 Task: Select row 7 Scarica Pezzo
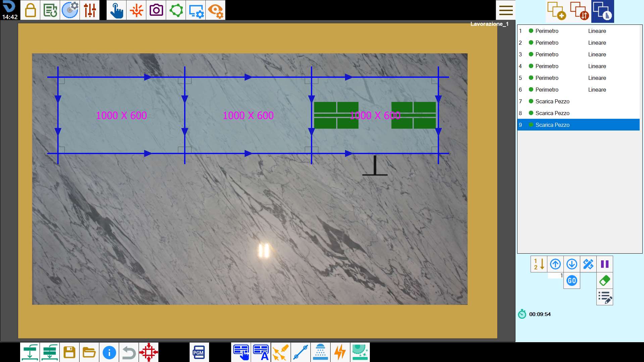(579, 101)
